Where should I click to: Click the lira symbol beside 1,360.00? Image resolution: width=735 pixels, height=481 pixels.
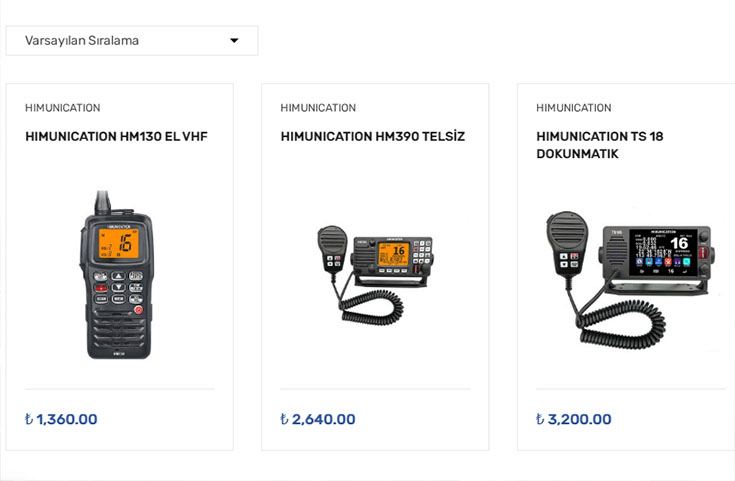[x=29, y=419]
